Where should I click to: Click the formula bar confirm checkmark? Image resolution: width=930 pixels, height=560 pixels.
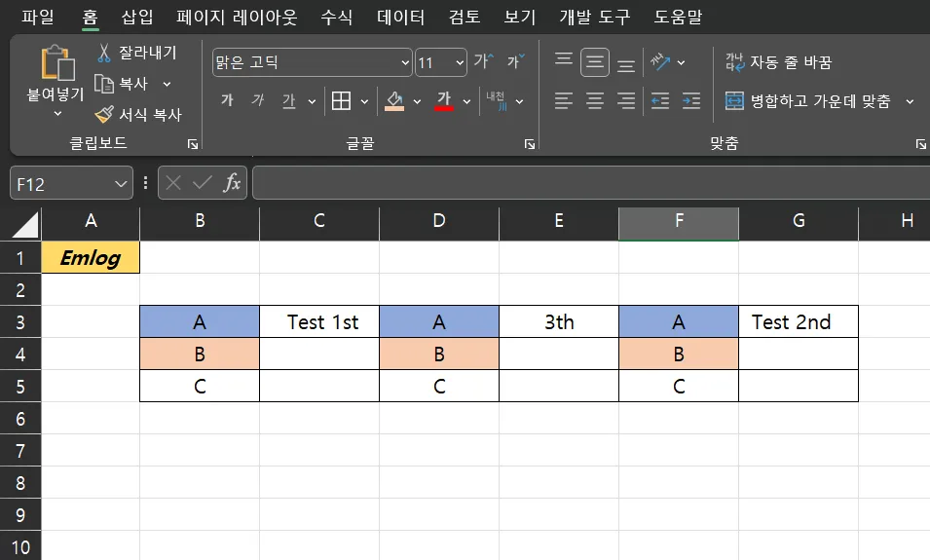[203, 183]
